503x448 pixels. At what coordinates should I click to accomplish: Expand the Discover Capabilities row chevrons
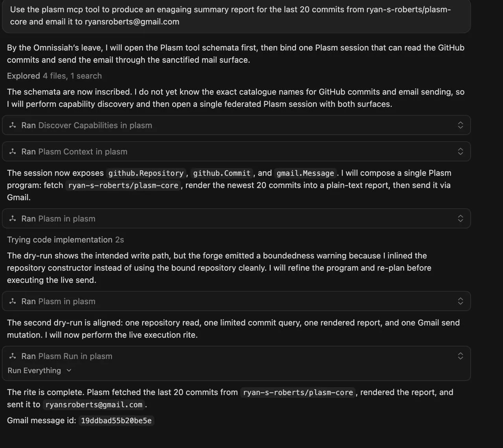point(461,125)
